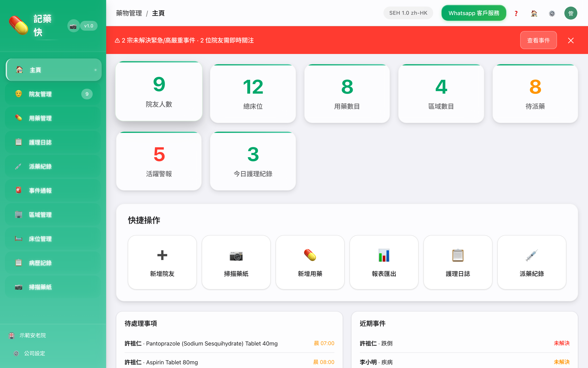This screenshot has height=368, width=588.
Task: Click the SEH 1.0 zh-HK badge
Action: coord(408,13)
